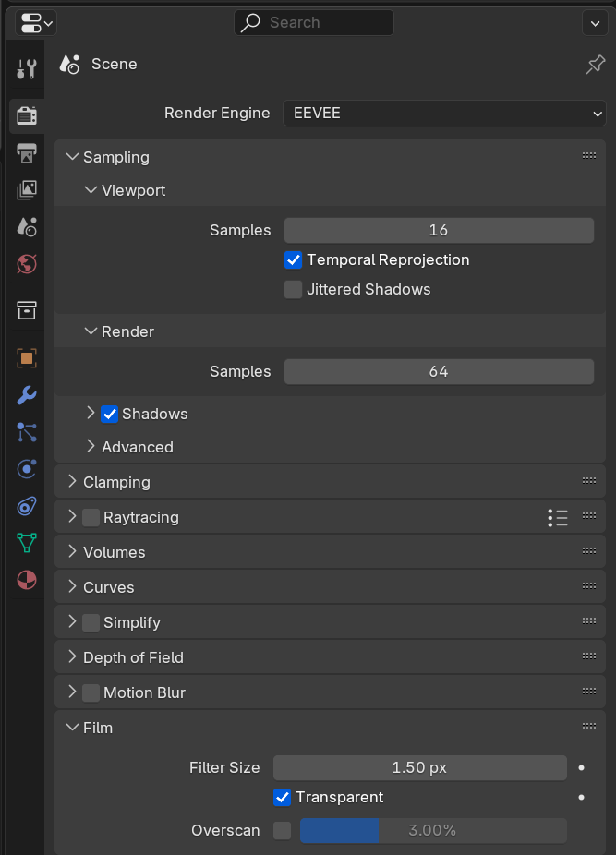Viewport: 616px width, 855px height.
Task: Click the Filter Size animate dot
Action: tap(581, 768)
